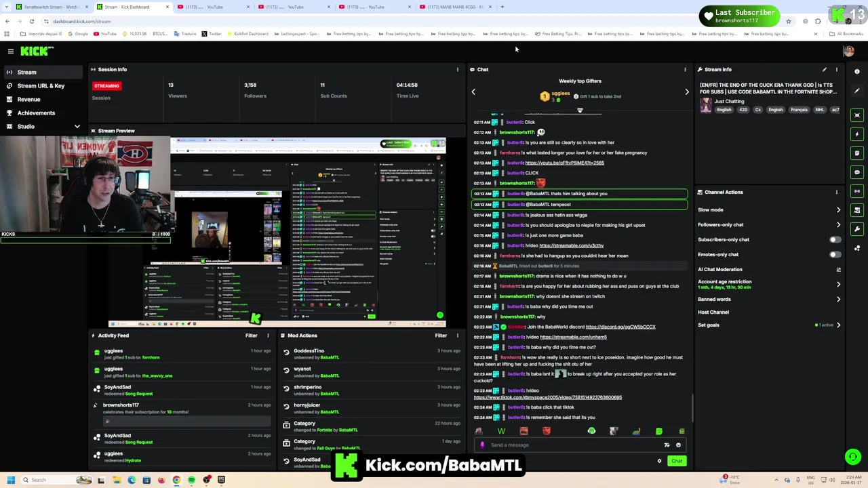Click the chat panel scrollbar
The height and width of the screenshot is (488, 868).
692,407
